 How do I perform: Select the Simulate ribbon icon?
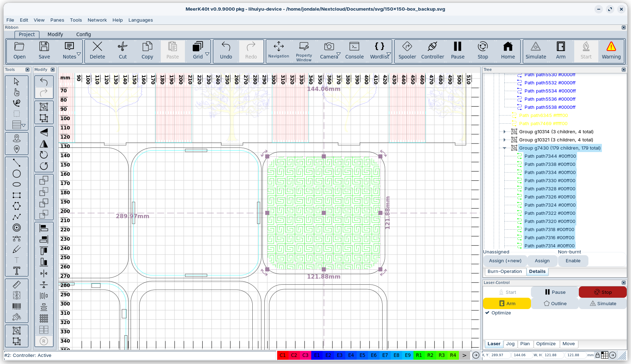[x=536, y=50]
